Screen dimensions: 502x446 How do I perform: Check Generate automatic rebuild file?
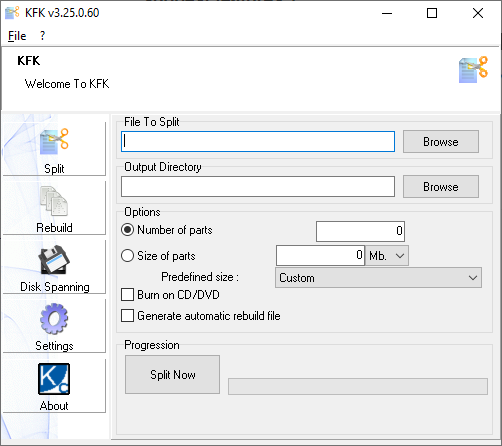pyautogui.click(x=127, y=316)
